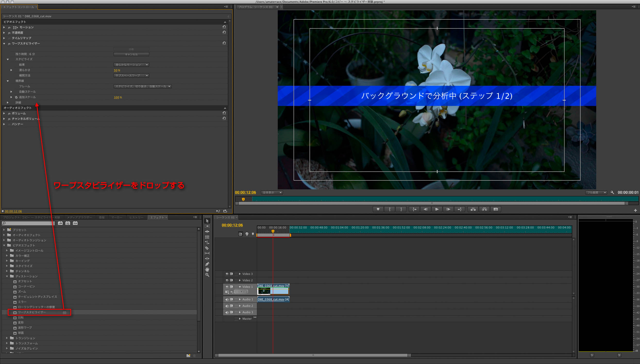Click the キャンセル button
The width and height of the screenshot is (640, 364).
131,54
